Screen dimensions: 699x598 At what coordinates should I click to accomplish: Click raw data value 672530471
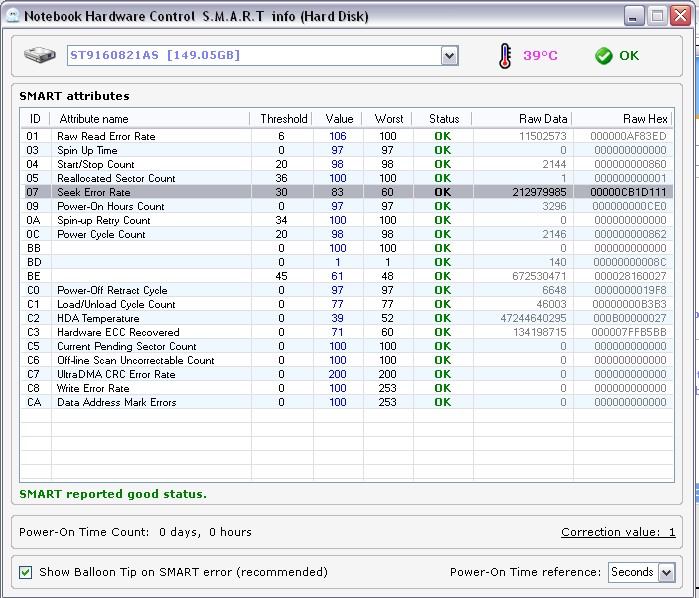(x=539, y=276)
